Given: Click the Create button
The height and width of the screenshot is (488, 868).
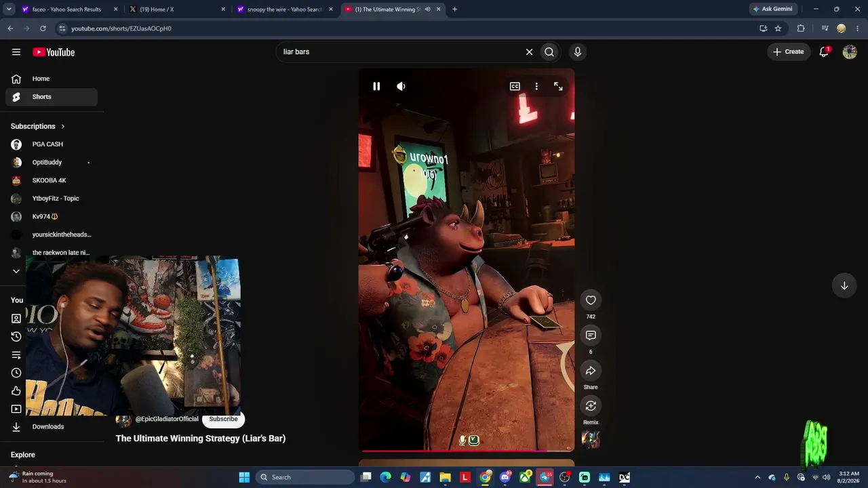Looking at the screenshot, I should coord(788,52).
